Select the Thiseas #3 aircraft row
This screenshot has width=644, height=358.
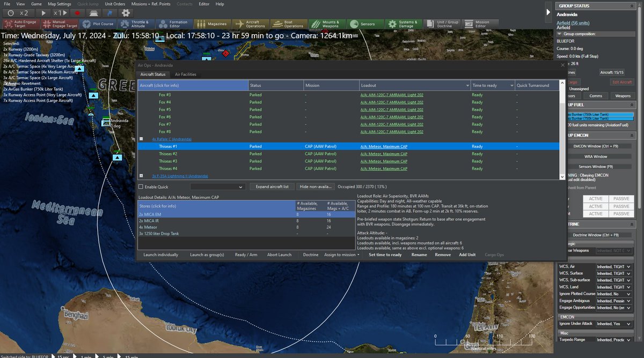(x=349, y=161)
